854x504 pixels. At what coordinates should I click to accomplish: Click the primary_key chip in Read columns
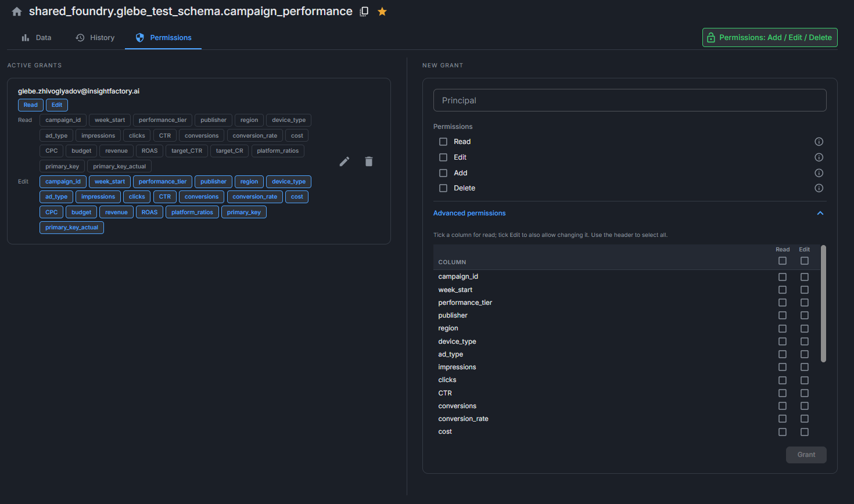[62, 167]
